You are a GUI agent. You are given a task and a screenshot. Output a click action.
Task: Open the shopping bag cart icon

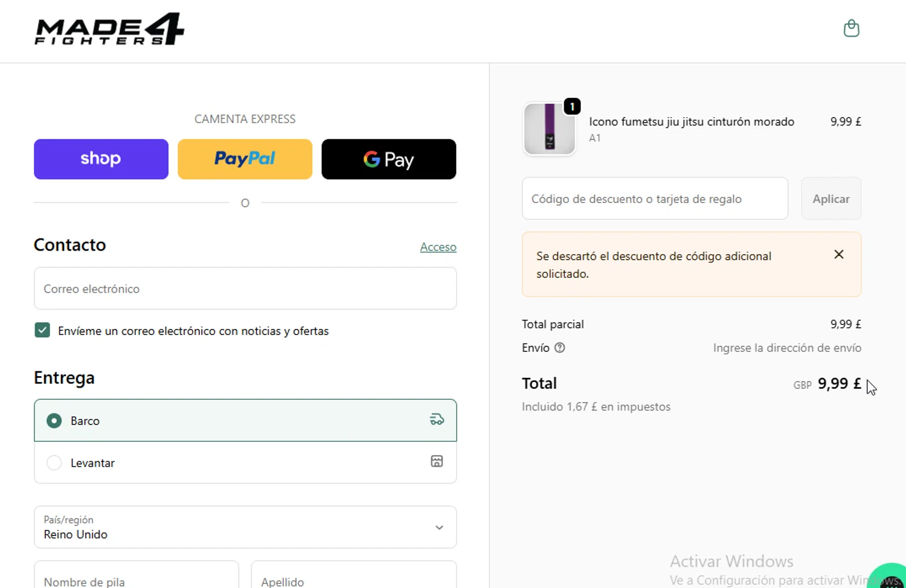click(x=851, y=28)
